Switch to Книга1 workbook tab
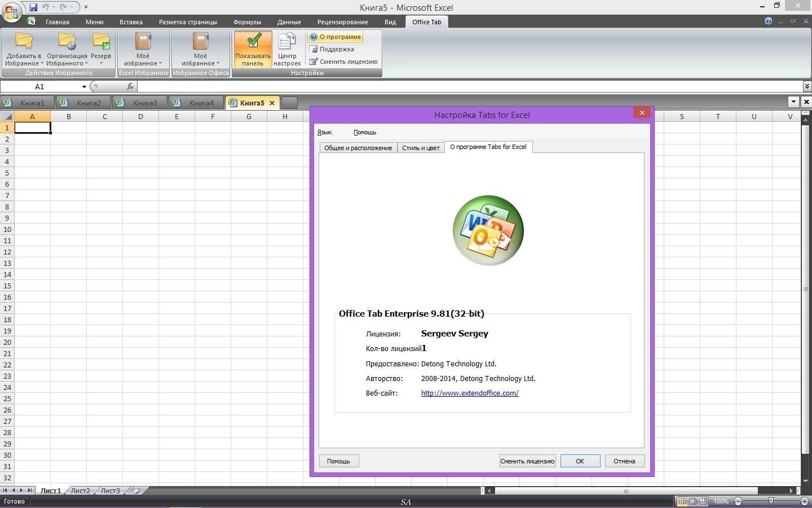The height and width of the screenshot is (508, 812). 28,103
